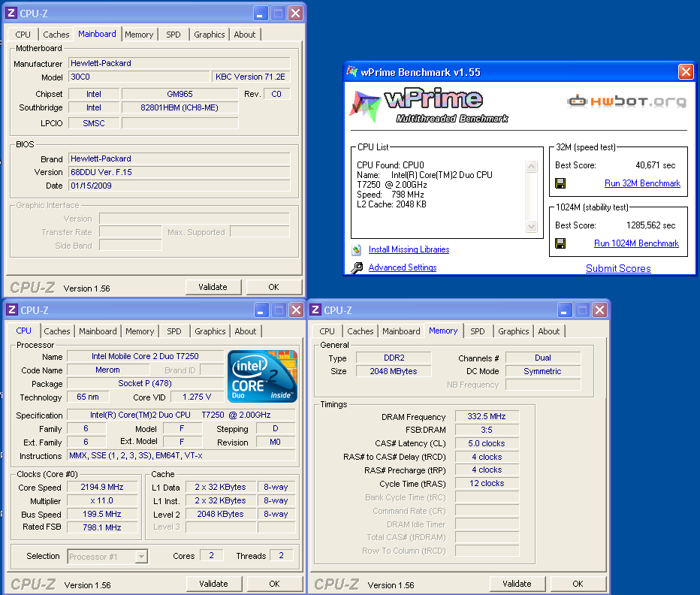Click the BIOS Version 68DDU field
700x595 pixels.
pos(179,173)
